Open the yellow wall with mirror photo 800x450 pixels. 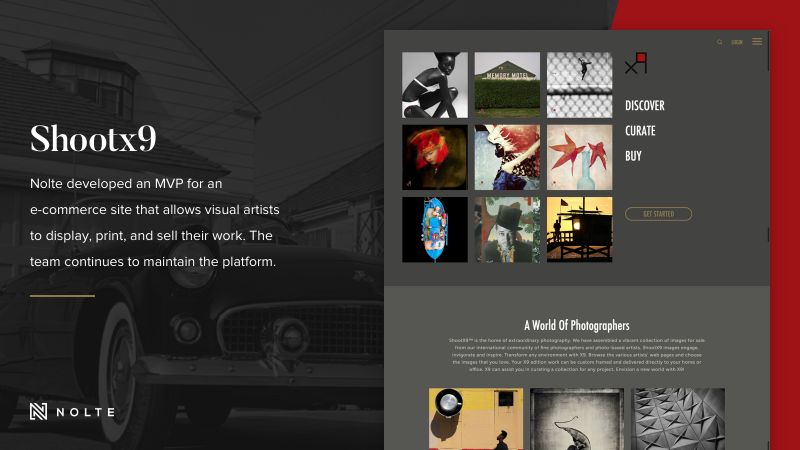476,419
